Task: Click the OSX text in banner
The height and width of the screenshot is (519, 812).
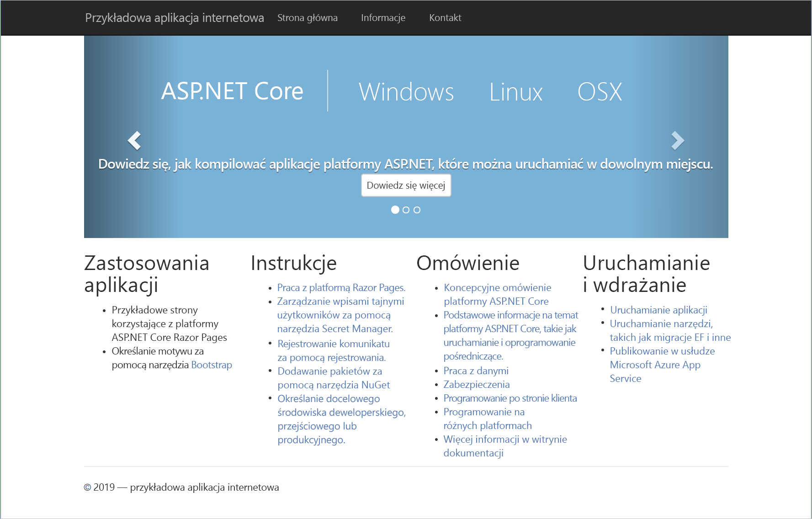Action: pos(600,92)
